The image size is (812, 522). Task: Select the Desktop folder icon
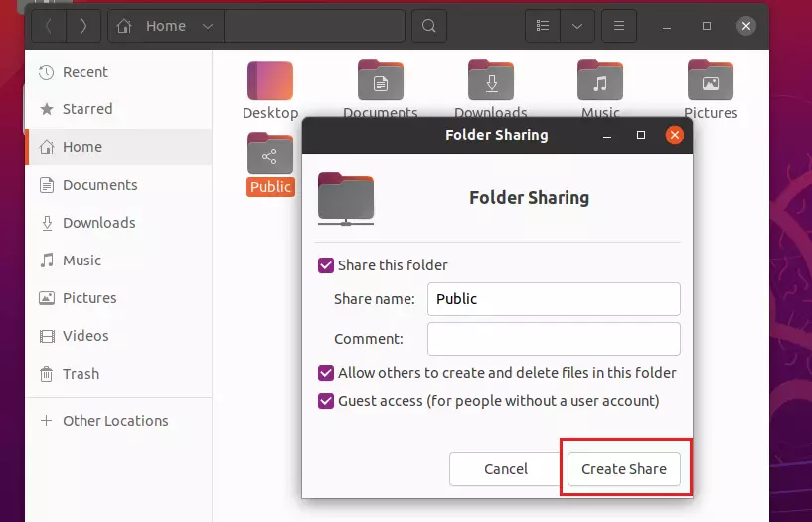click(270, 81)
